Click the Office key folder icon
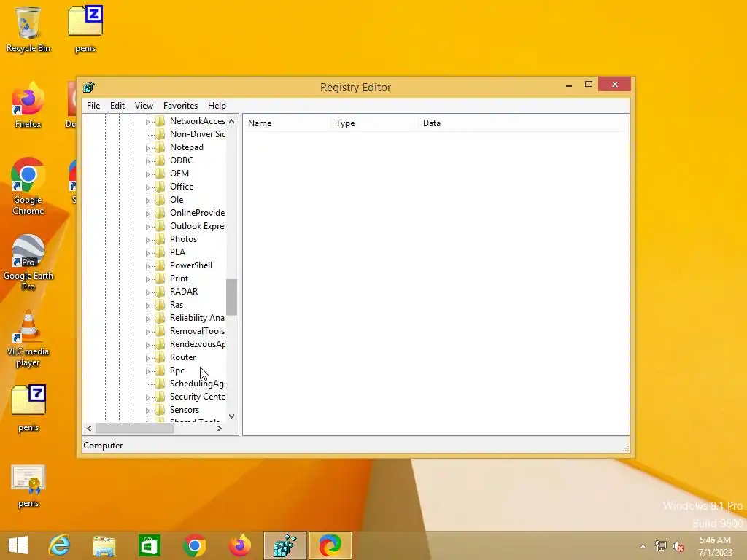The height and width of the screenshot is (560, 747). click(x=160, y=187)
